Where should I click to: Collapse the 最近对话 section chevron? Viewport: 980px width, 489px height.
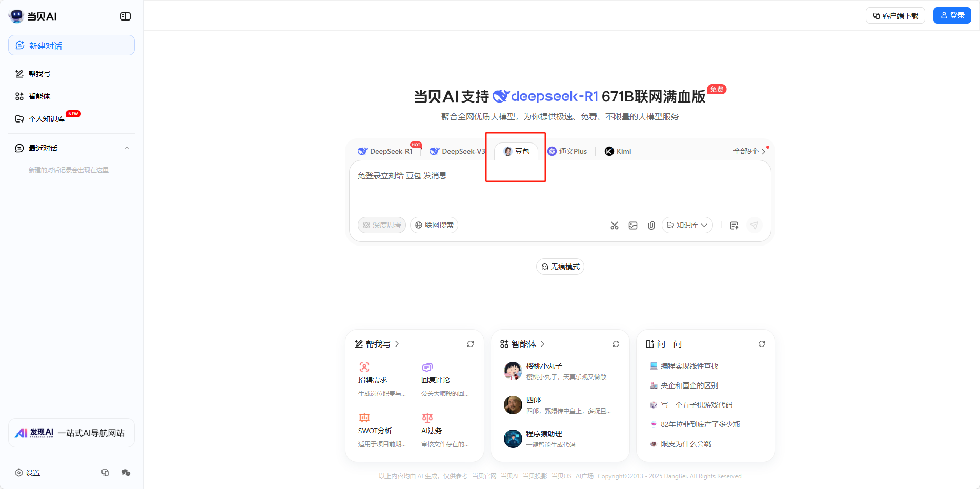[x=127, y=148]
